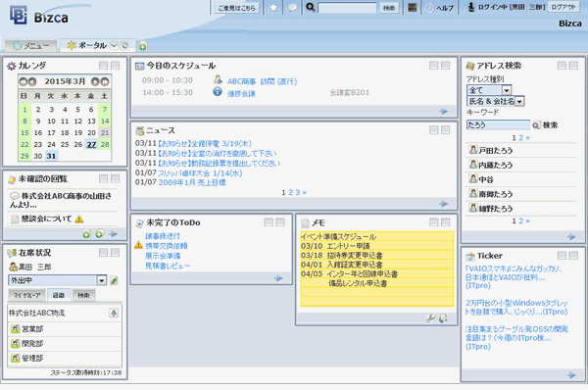This screenshot has width=588, height=390.
Task: Select March 31 in the calendar
Action: [51, 156]
